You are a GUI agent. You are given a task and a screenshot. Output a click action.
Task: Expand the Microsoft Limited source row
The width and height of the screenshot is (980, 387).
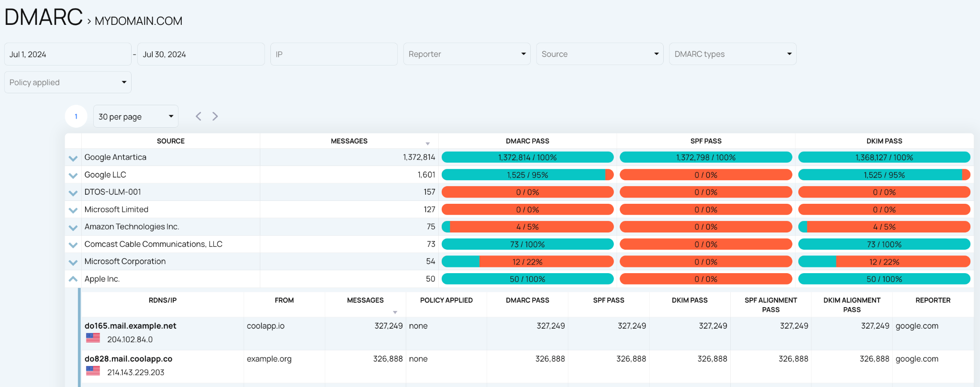[x=73, y=210]
